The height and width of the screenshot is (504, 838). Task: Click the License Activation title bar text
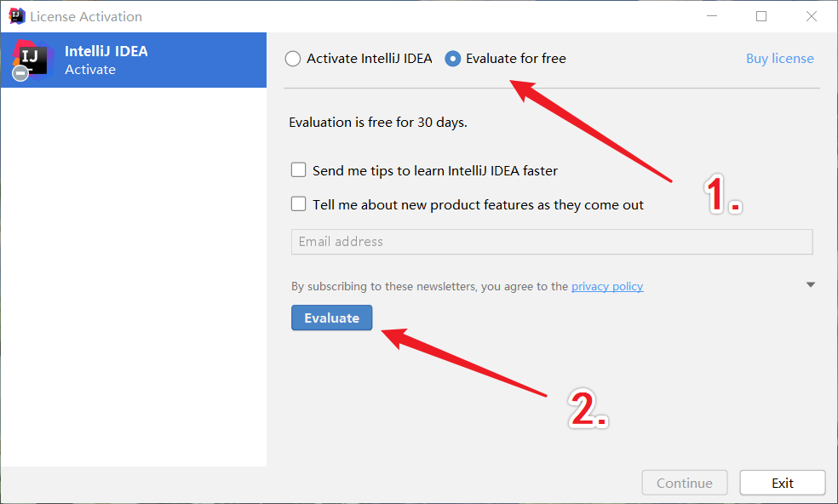(x=86, y=16)
